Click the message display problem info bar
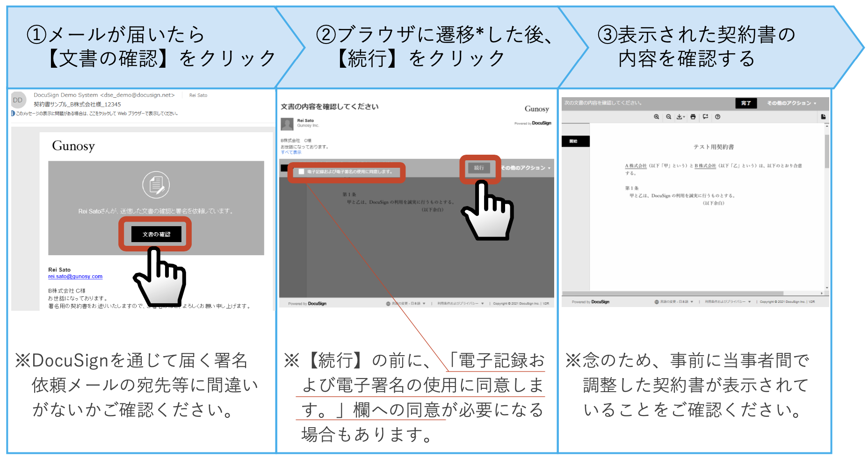The width and height of the screenshot is (868, 458). tap(95, 114)
